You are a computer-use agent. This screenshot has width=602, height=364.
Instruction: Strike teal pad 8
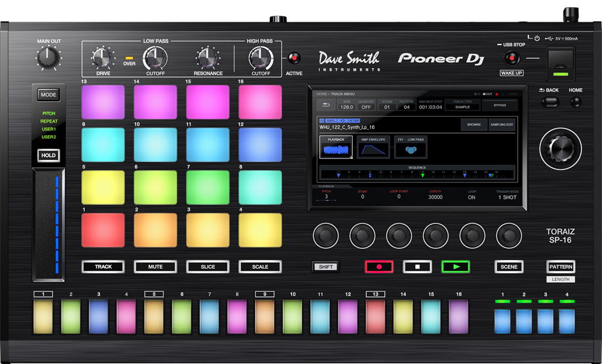260,188
